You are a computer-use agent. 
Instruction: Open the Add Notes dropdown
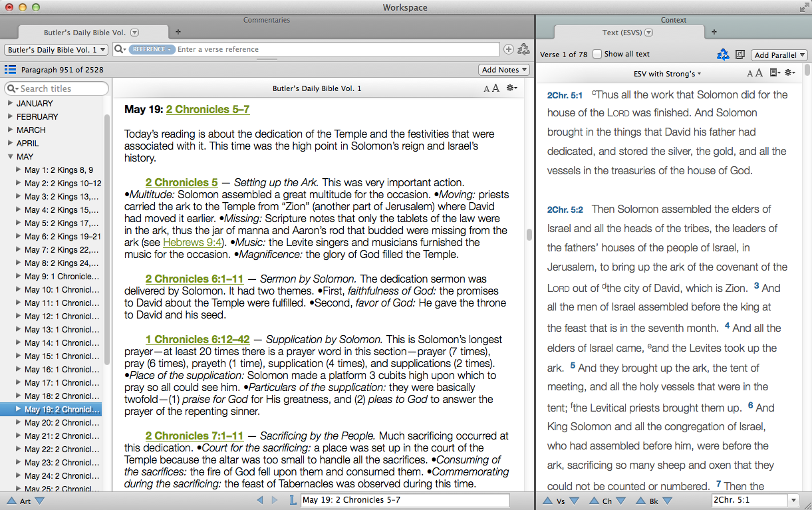pyautogui.click(x=504, y=70)
